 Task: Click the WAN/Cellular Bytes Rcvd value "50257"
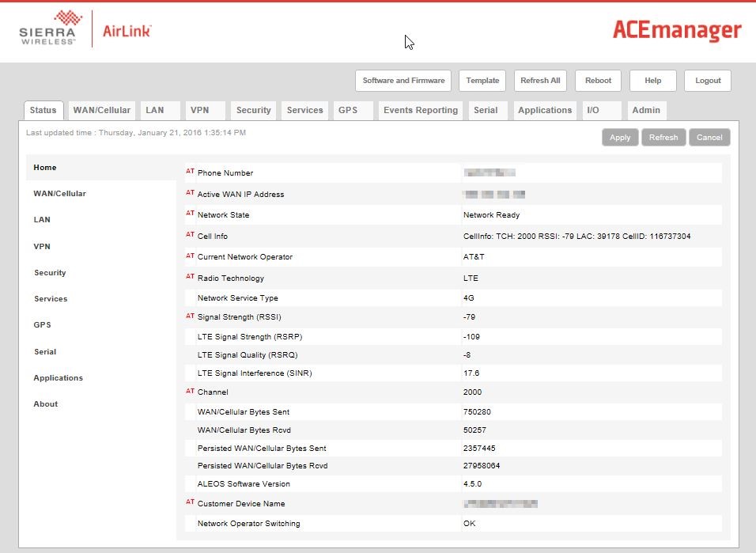pos(474,430)
